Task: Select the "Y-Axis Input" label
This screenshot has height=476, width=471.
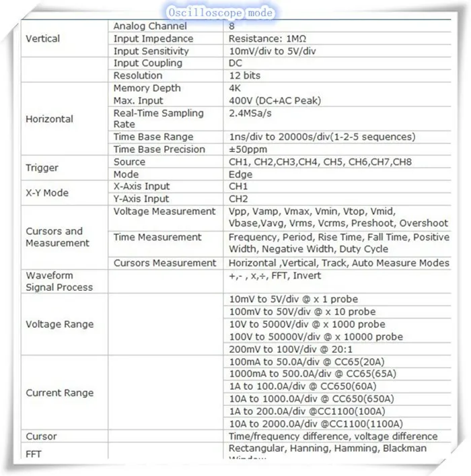Action: (x=141, y=199)
